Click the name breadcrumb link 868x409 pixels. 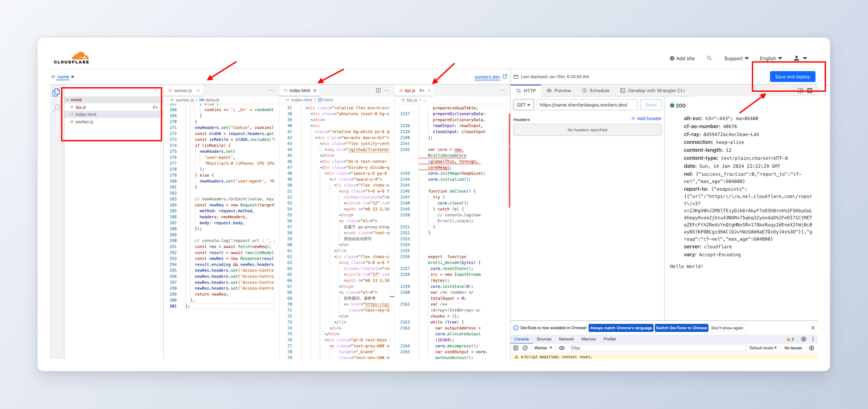pyautogui.click(x=63, y=77)
